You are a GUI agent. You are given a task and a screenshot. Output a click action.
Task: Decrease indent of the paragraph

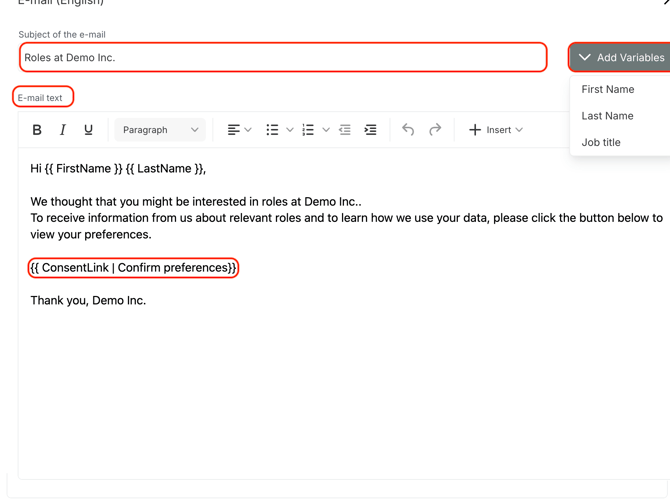[x=345, y=130]
